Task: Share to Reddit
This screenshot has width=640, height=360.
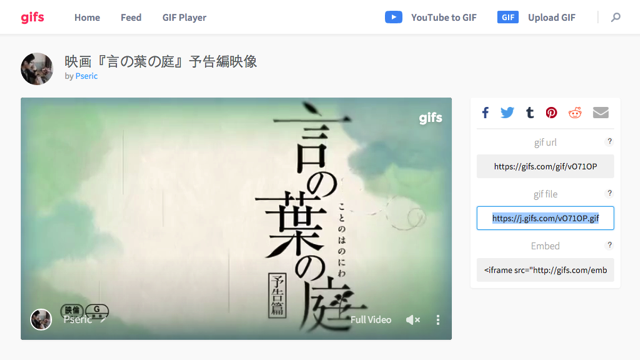Action: pos(575,113)
